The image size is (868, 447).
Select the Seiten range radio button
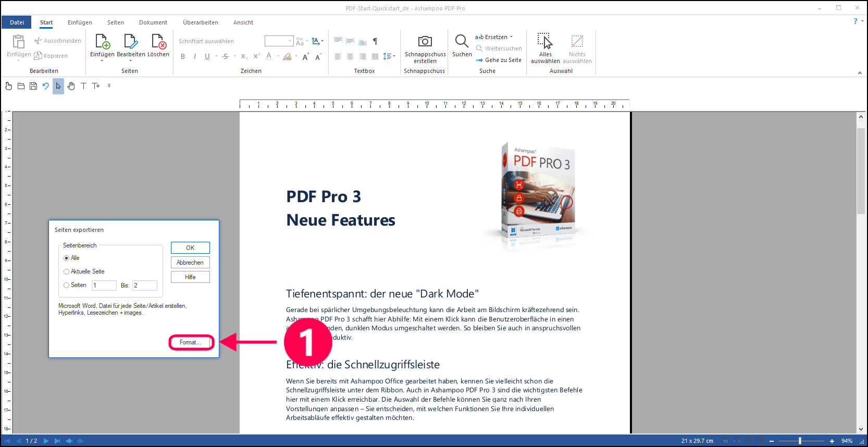(x=66, y=285)
